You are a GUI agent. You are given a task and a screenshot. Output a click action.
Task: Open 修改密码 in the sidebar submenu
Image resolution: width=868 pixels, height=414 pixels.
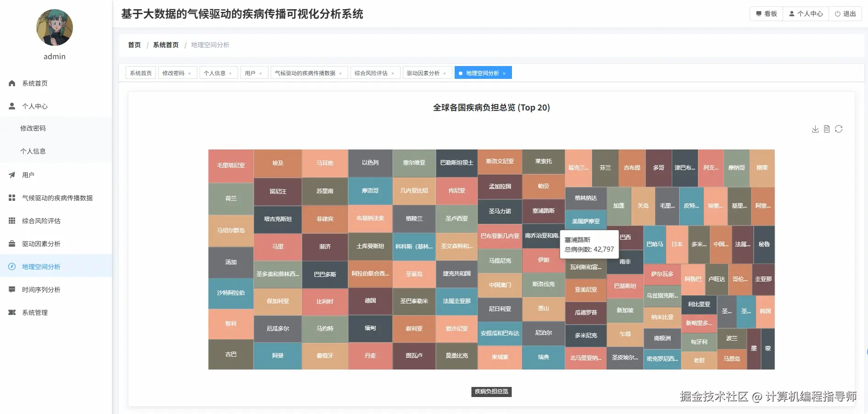[x=56, y=128]
